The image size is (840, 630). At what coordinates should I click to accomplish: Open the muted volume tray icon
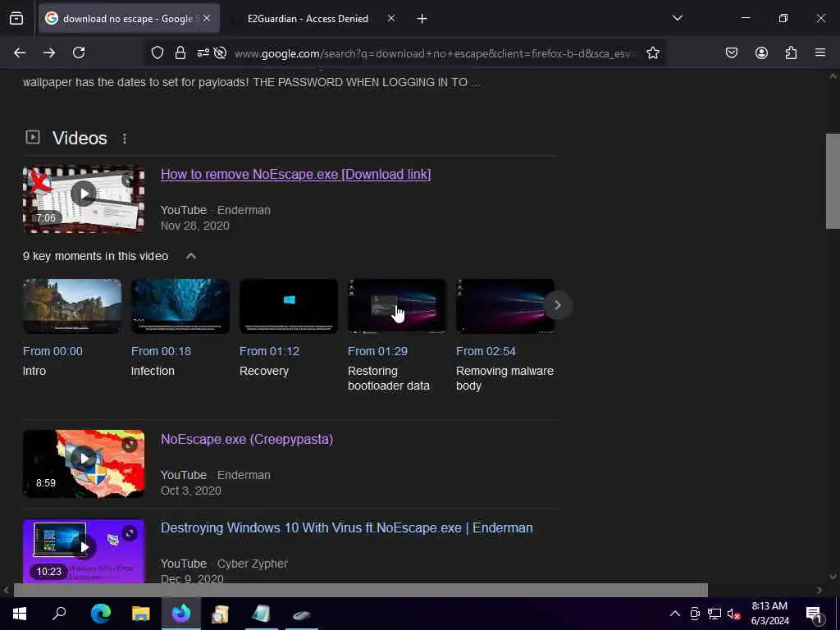(x=733, y=614)
